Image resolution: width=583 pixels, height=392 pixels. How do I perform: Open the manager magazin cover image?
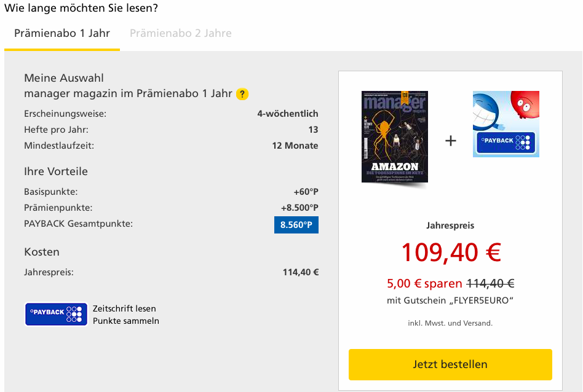395,136
